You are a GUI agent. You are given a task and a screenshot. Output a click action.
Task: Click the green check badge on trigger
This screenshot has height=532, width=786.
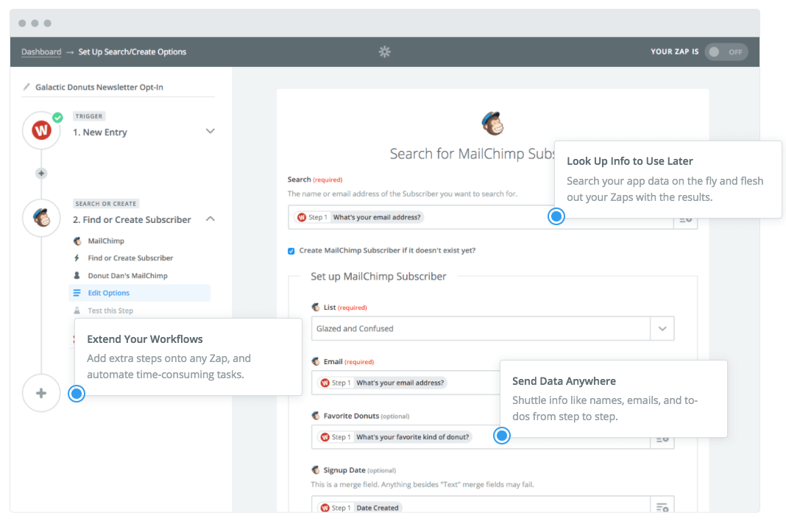[x=57, y=117]
